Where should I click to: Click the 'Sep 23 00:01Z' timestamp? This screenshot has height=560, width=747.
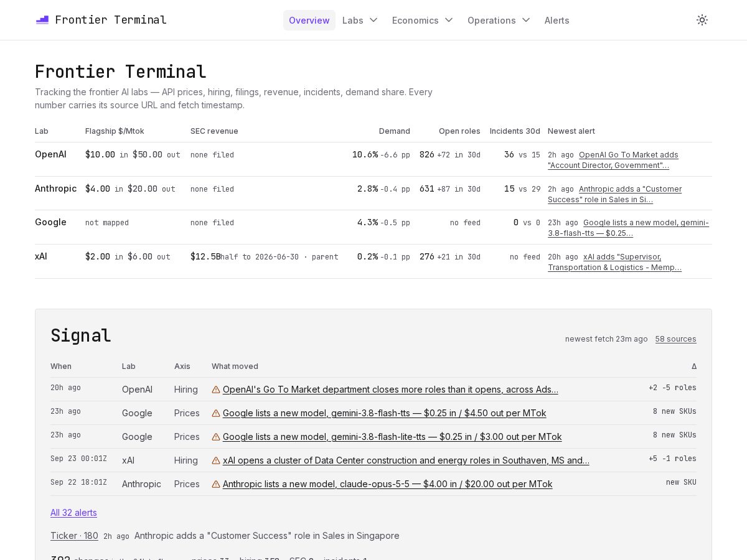78,459
